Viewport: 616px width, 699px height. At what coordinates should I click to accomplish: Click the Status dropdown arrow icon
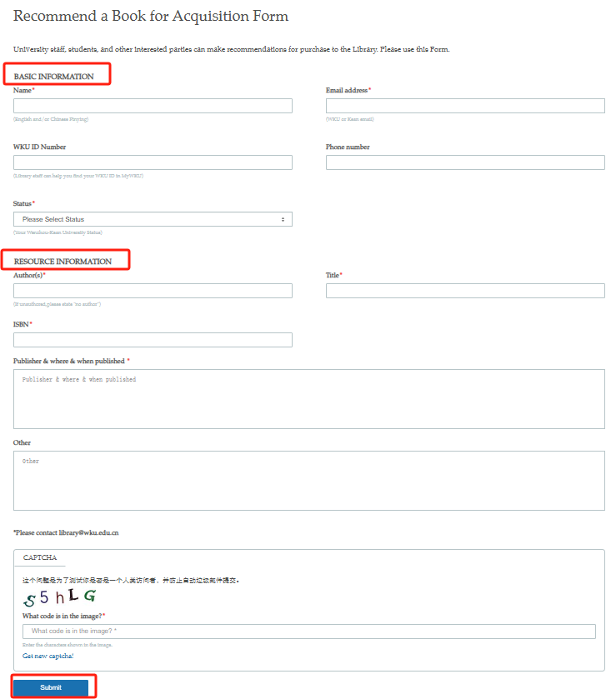tap(283, 219)
